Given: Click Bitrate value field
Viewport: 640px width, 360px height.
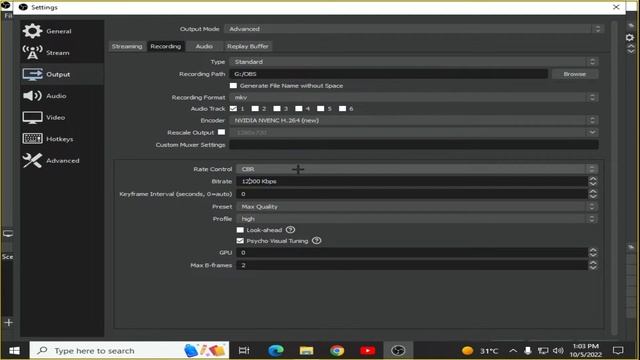Looking at the screenshot, I should tap(412, 181).
